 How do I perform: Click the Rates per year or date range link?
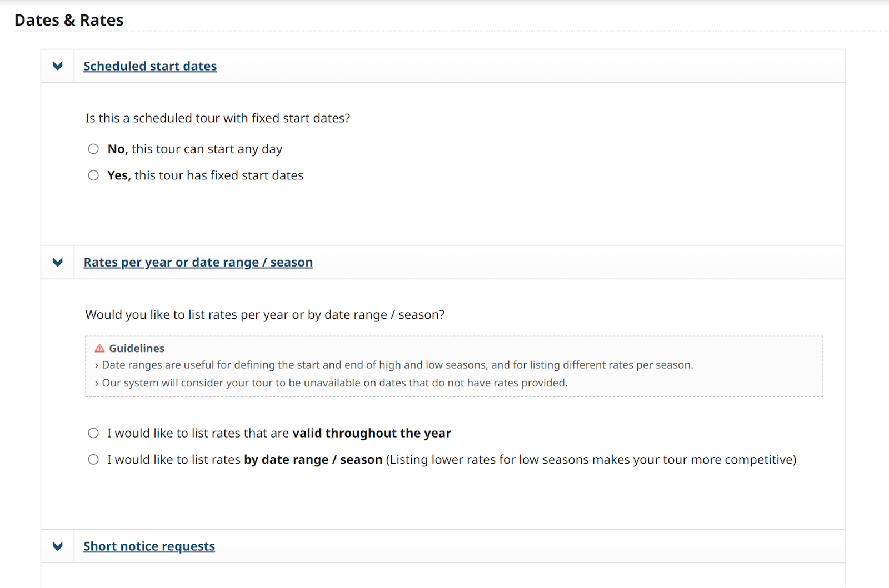pyautogui.click(x=198, y=262)
